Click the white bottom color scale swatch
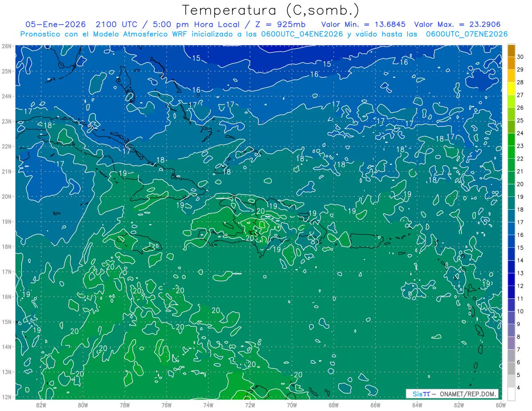The height and width of the screenshot is (411, 532). click(x=511, y=394)
